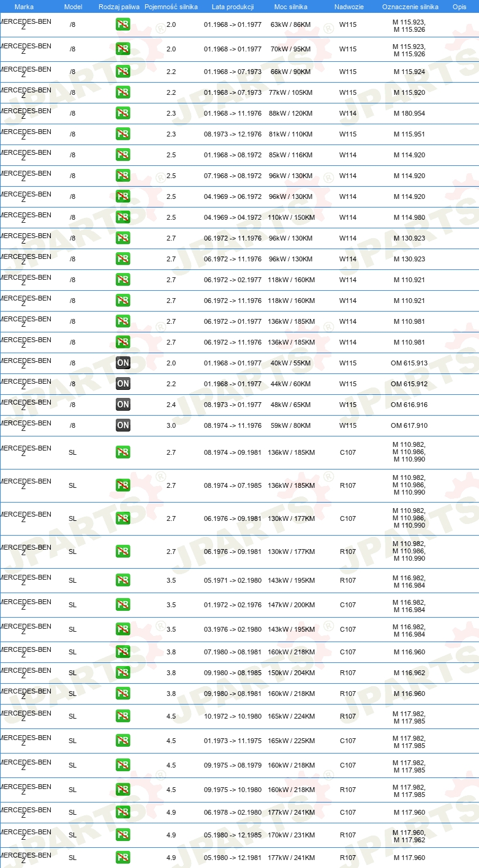Click the diesel ON icon in the 59kW / 80KM row
The height and width of the screenshot is (868, 479).
[123, 426]
